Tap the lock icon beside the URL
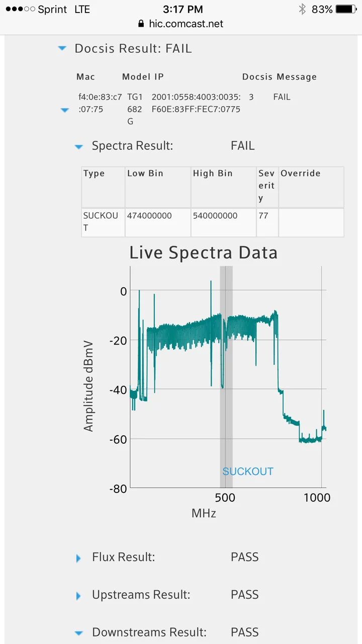Image resolution: width=362 pixels, height=644 pixels. click(141, 24)
